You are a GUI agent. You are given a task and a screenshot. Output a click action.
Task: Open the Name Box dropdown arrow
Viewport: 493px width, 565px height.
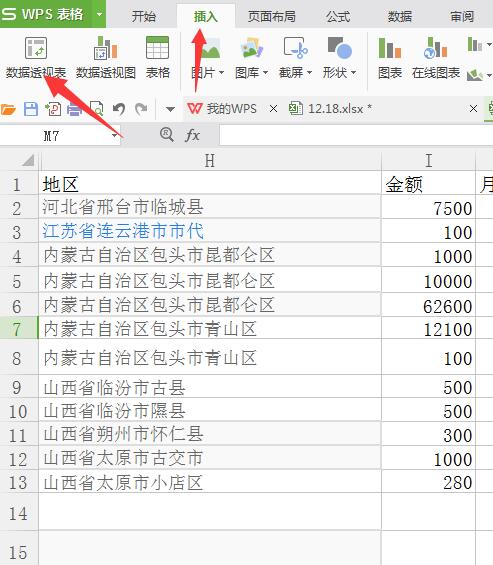(x=115, y=136)
